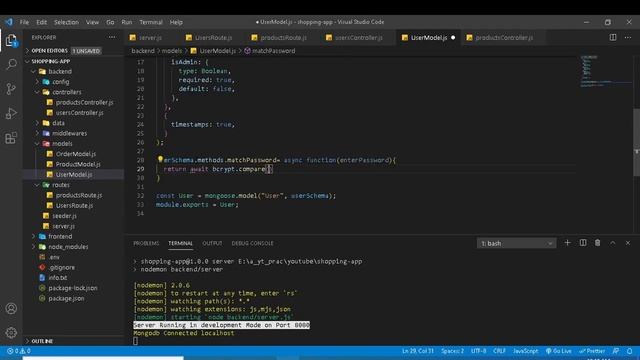Open the Run and Debug view
This screenshot has height=360, width=640.
(11, 113)
